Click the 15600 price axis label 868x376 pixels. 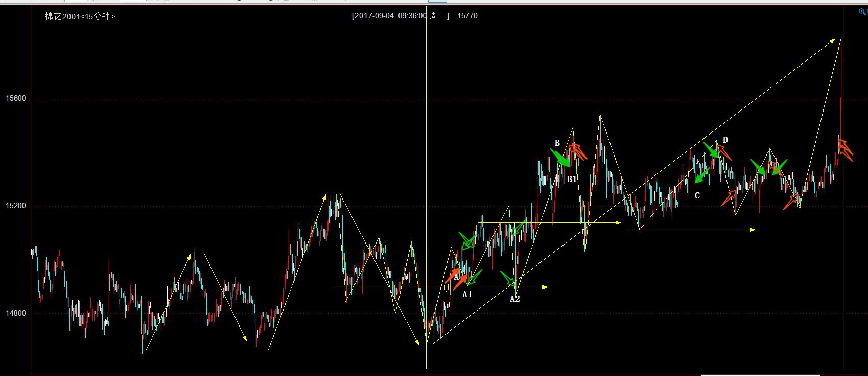(16, 98)
